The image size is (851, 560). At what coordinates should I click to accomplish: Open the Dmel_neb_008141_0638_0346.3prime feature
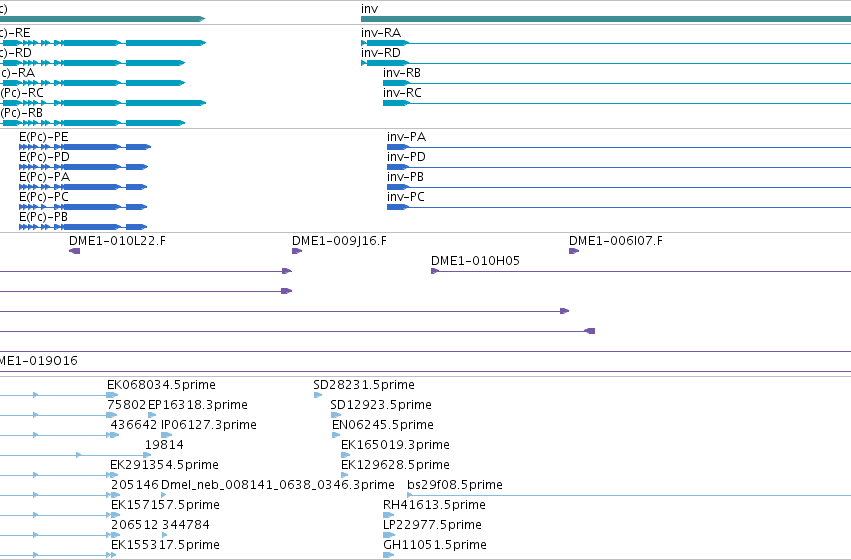(x=164, y=495)
